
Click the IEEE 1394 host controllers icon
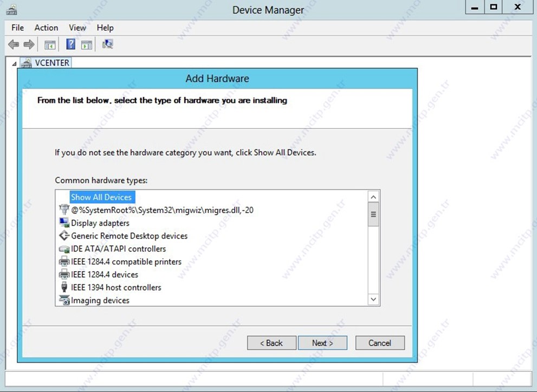(64, 287)
